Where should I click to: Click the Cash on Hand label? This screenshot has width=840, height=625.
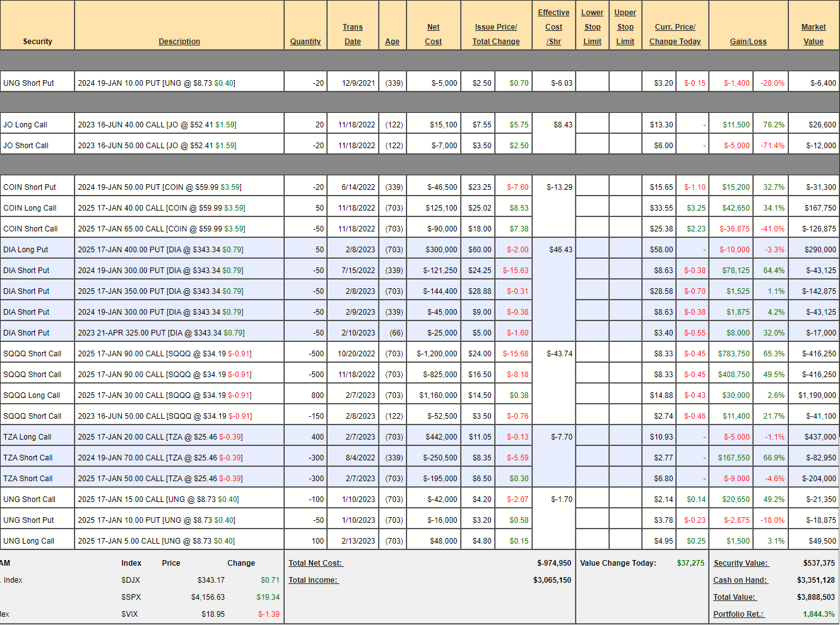click(x=740, y=580)
